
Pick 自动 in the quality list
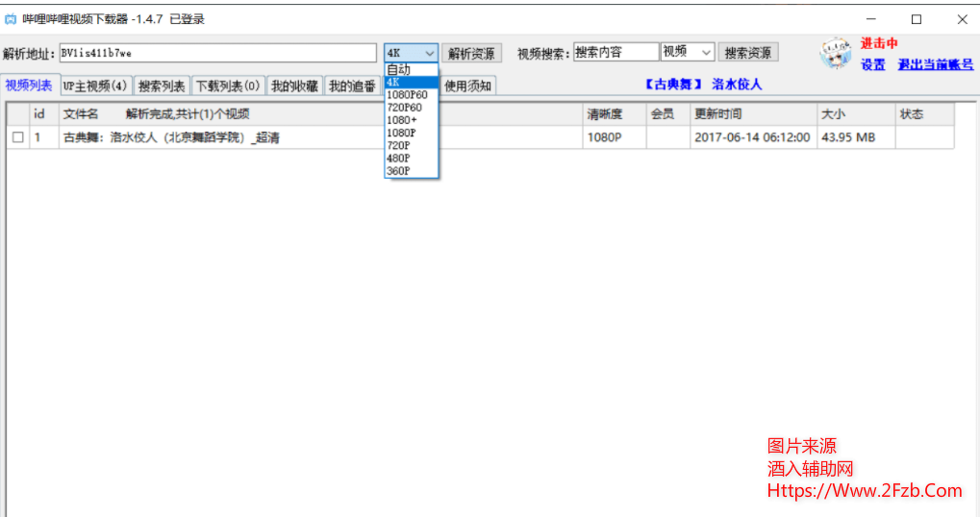pos(398,69)
